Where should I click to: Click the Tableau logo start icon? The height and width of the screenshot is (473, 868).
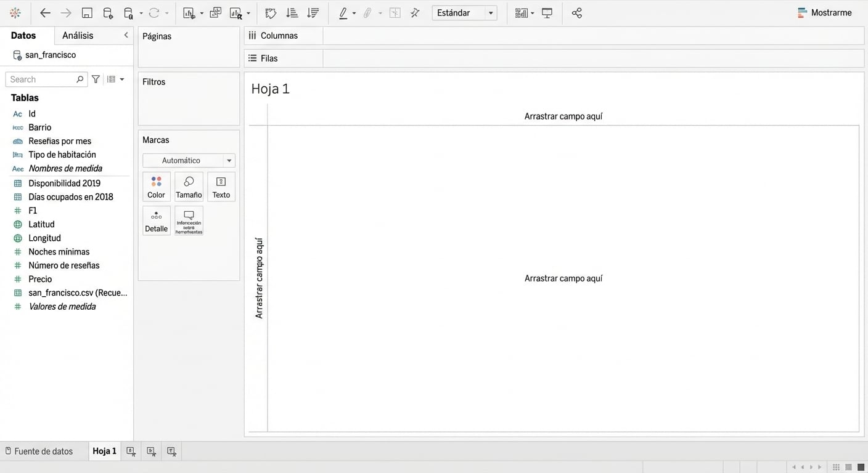15,13
